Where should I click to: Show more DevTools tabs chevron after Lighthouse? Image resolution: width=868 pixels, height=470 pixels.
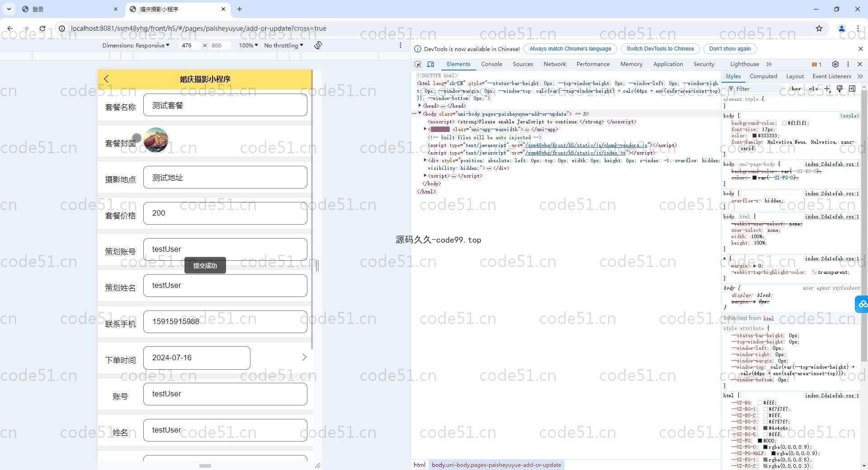point(769,64)
